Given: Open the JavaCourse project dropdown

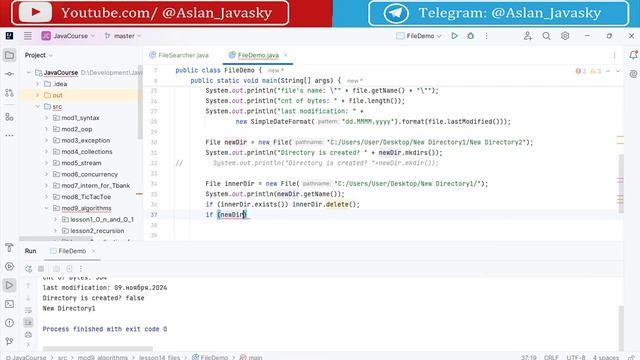Looking at the screenshot, I should 68,36.
